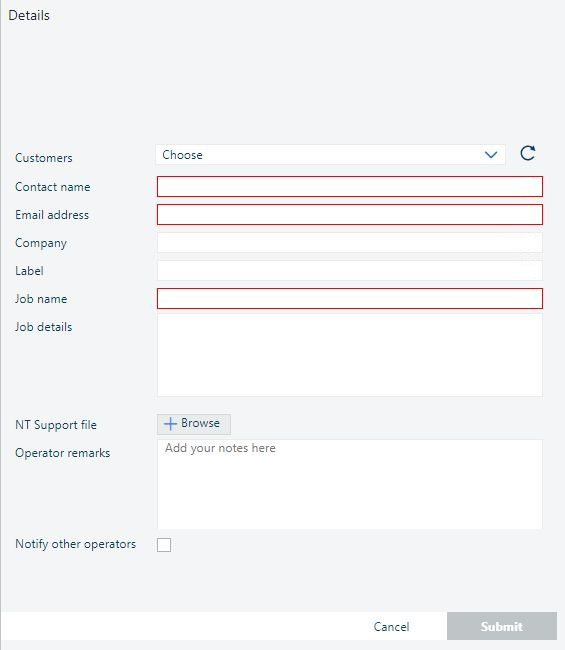Submit the job details form
This screenshot has width=565, height=650.
pos(502,626)
